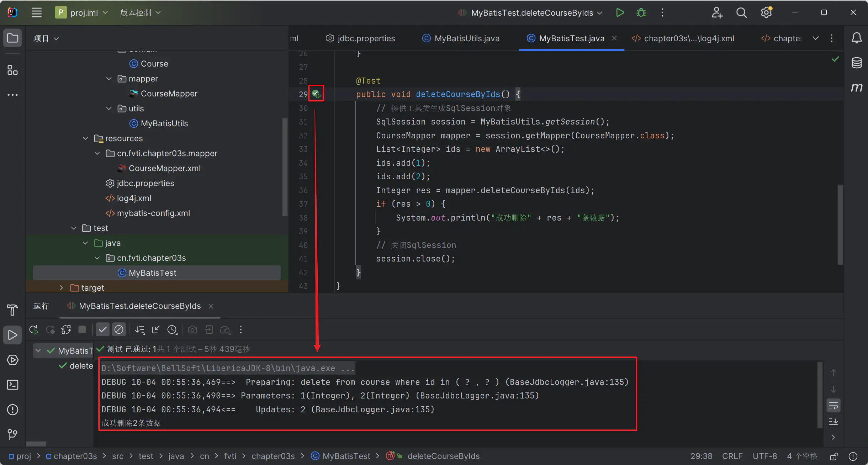Open the Terminal tool window
This screenshot has height=465, width=868.
12,385
